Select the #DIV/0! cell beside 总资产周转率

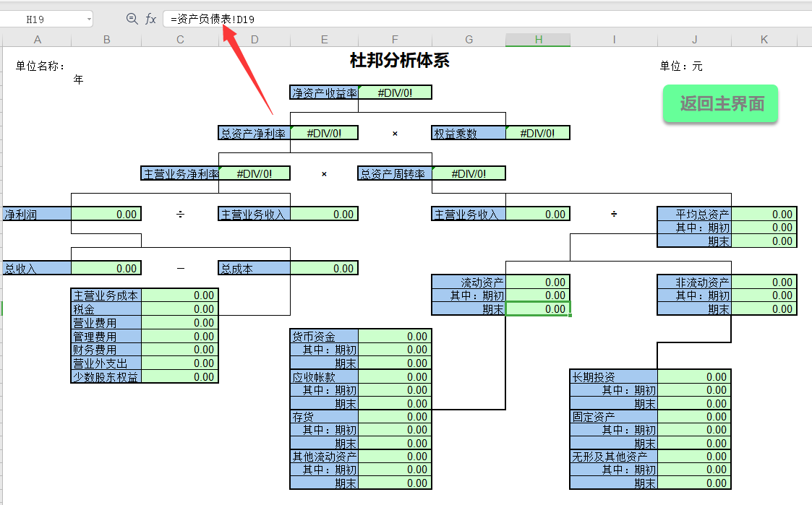tap(469, 173)
